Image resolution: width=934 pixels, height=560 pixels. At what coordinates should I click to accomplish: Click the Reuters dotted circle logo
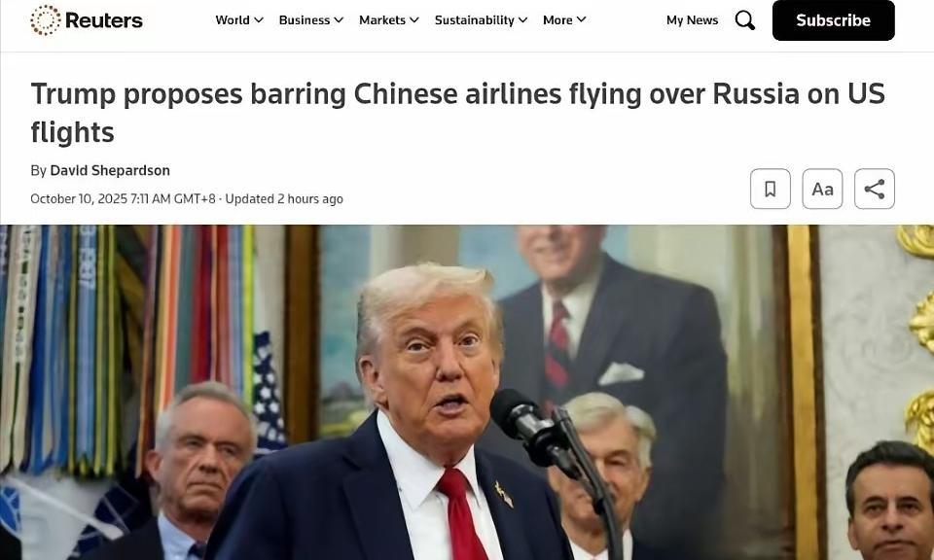46,20
